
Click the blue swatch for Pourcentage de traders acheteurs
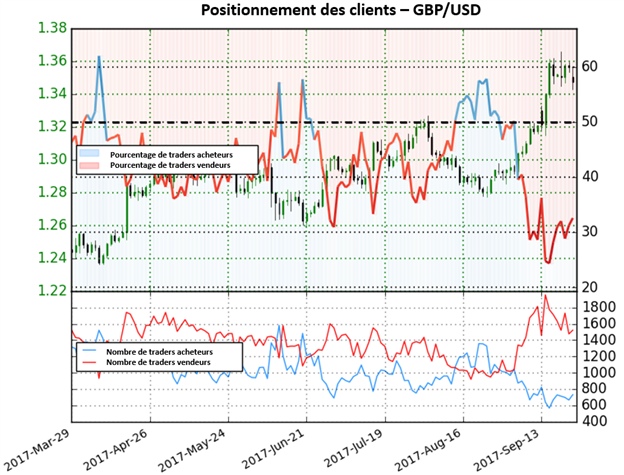click(89, 153)
